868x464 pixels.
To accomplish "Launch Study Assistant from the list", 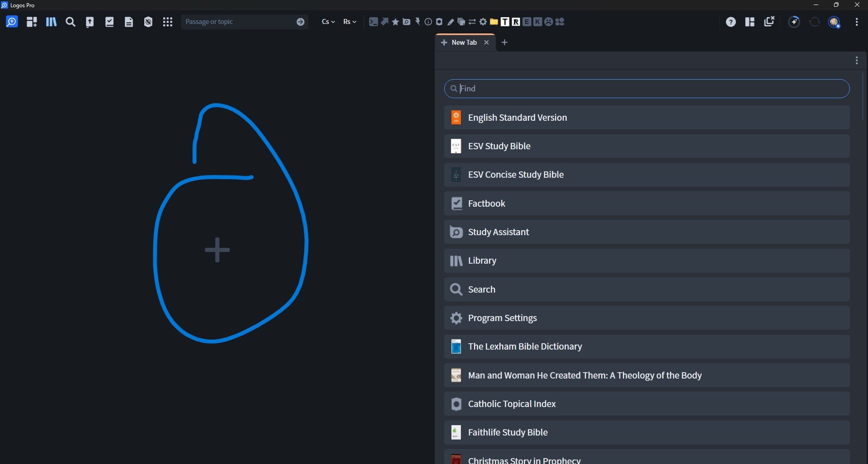I will [x=647, y=232].
